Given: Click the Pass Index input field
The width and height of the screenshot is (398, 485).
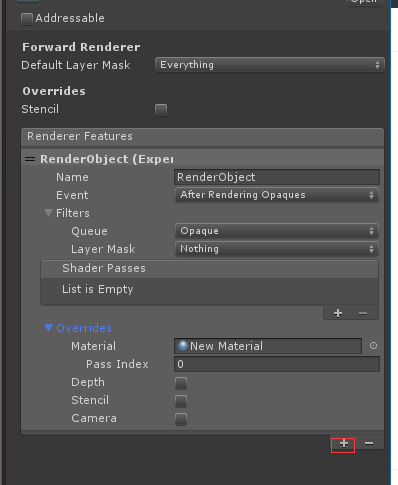Looking at the screenshot, I should [277, 364].
